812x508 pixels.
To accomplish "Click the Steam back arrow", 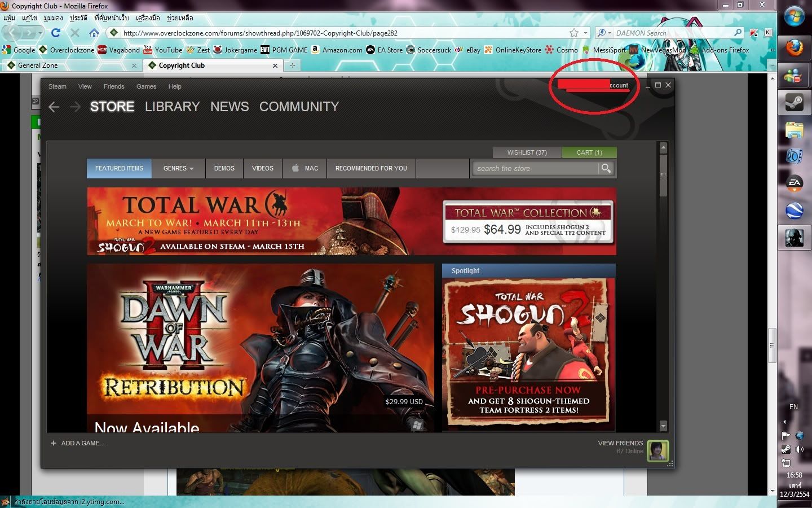I will tap(54, 107).
